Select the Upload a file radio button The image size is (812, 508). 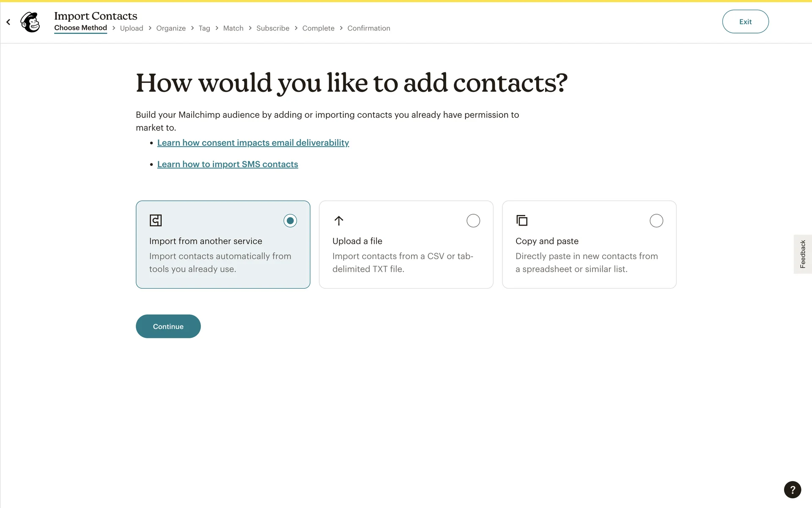[x=473, y=221]
